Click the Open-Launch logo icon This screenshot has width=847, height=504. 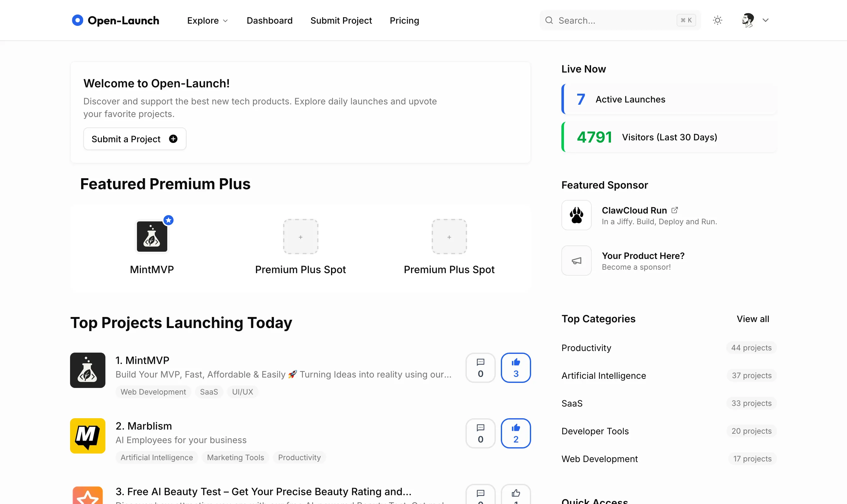point(77,21)
